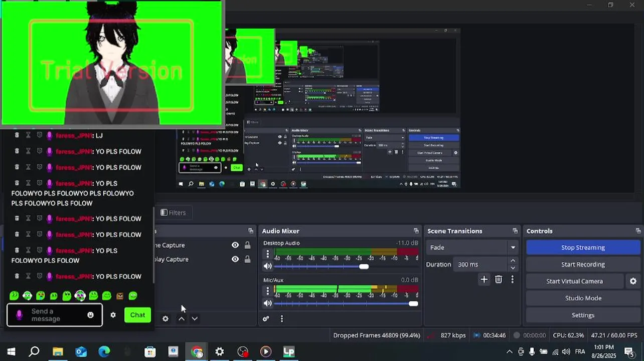The image size is (644, 361).
Task: Pop out the Scene Transitions dock
Action: (x=515, y=231)
